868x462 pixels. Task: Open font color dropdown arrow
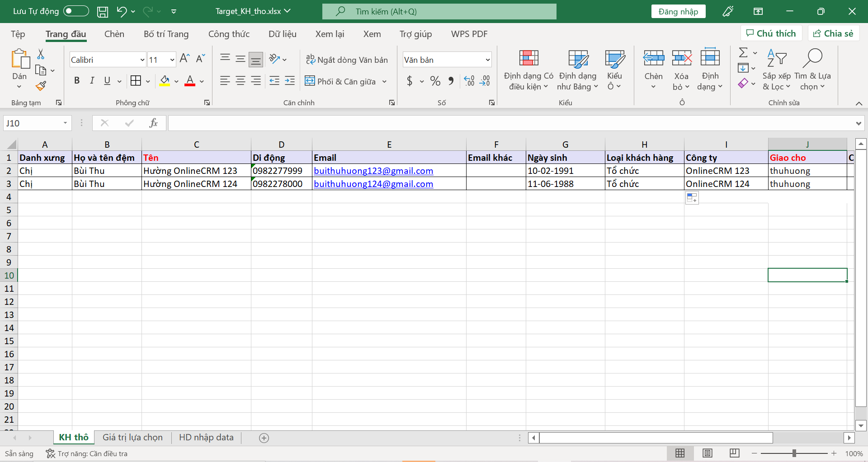(202, 81)
